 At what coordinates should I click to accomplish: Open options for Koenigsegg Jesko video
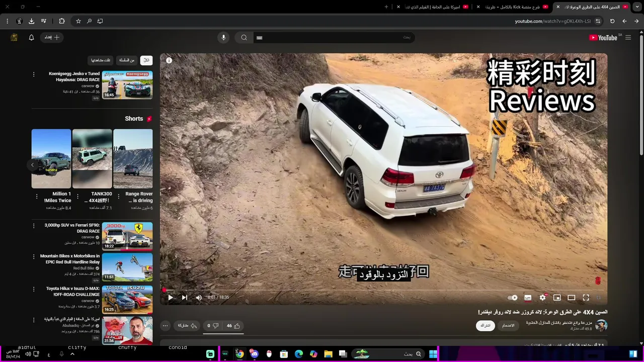pos(34,74)
